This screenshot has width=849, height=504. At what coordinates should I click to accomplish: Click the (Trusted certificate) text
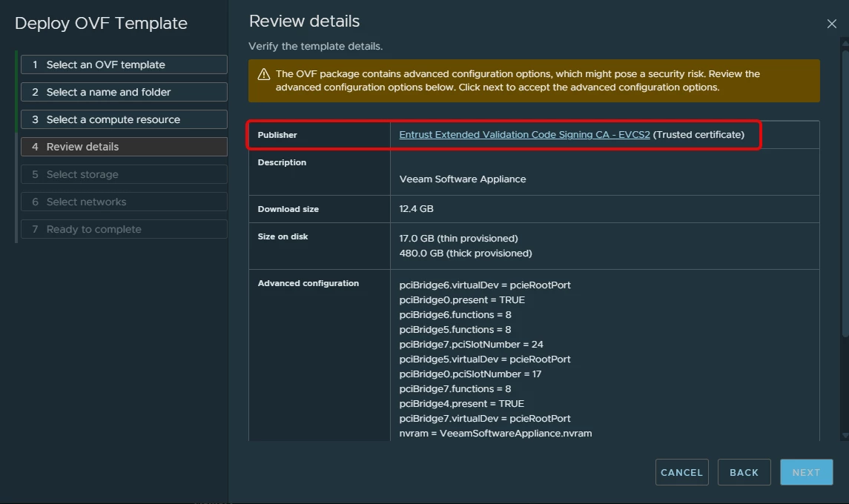tap(698, 135)
